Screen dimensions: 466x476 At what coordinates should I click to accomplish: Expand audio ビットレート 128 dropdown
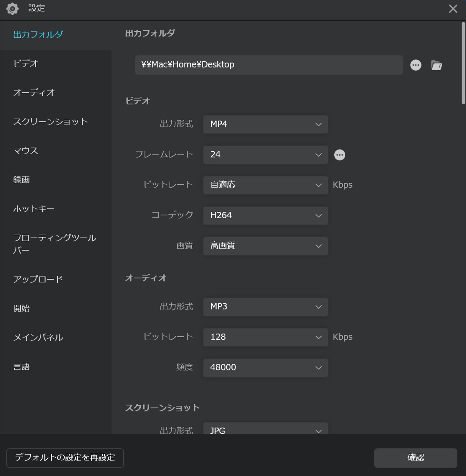[x=266, y=337]
